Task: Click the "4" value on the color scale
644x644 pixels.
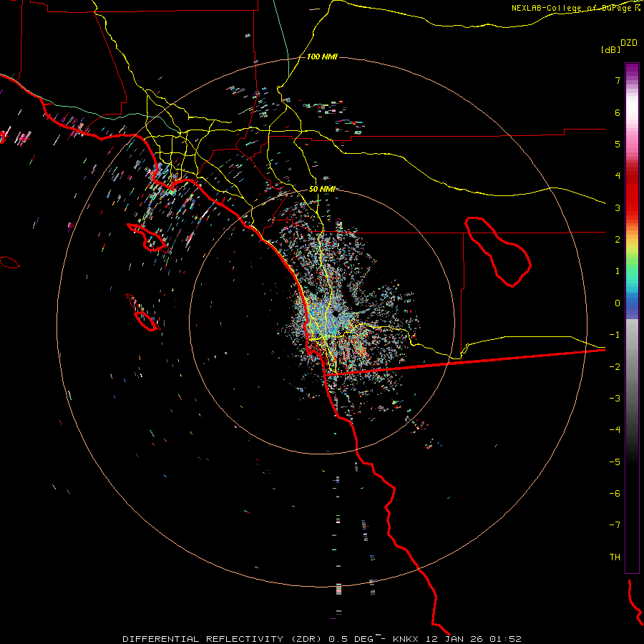Action: tap(618, 176)
